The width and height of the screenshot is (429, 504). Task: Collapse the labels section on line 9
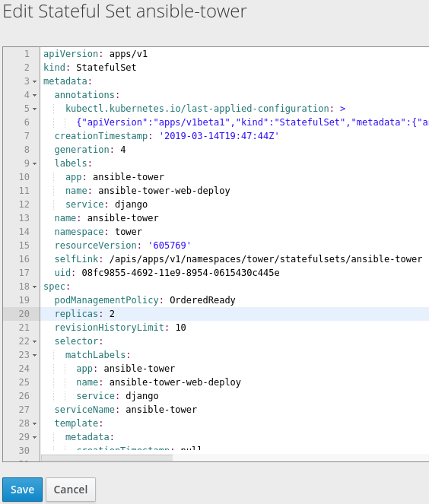coord(34,163)
